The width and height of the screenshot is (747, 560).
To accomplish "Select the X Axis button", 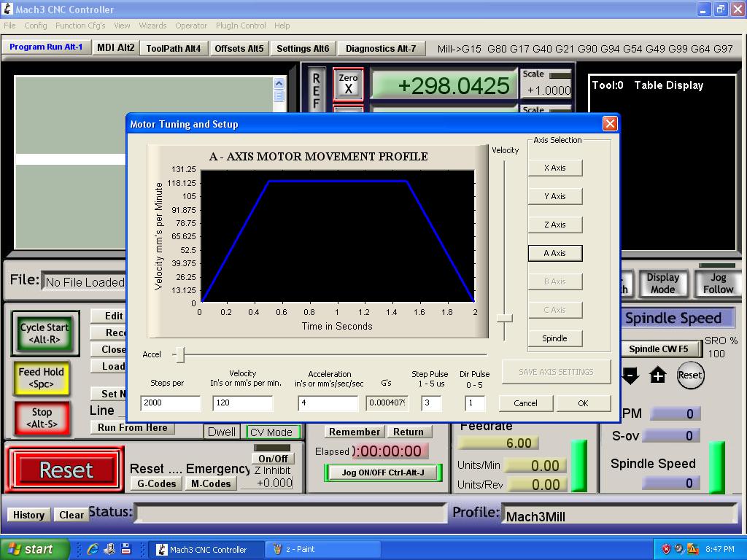I will [555, 168].
